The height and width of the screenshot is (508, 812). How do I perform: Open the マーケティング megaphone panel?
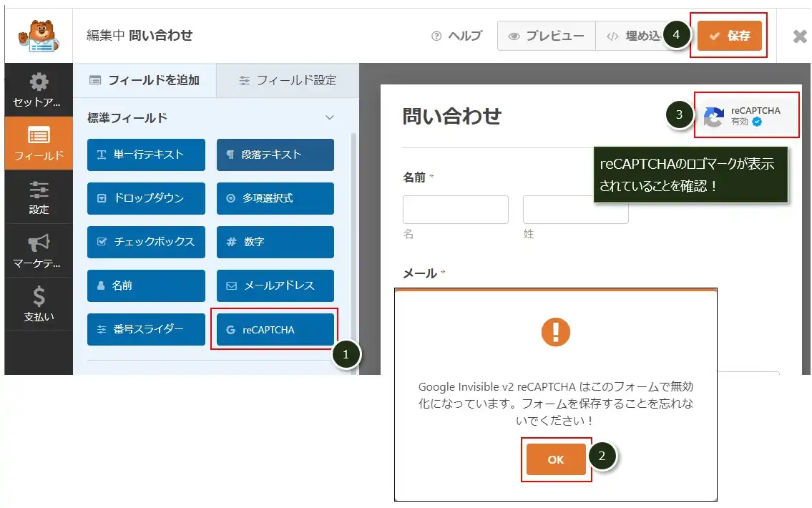tap(39, 250)
